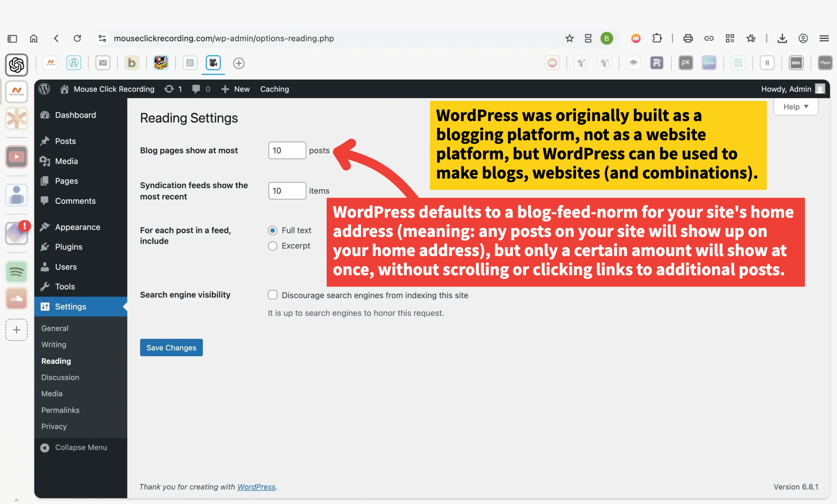Click the browser reload icon

point(77,38)
